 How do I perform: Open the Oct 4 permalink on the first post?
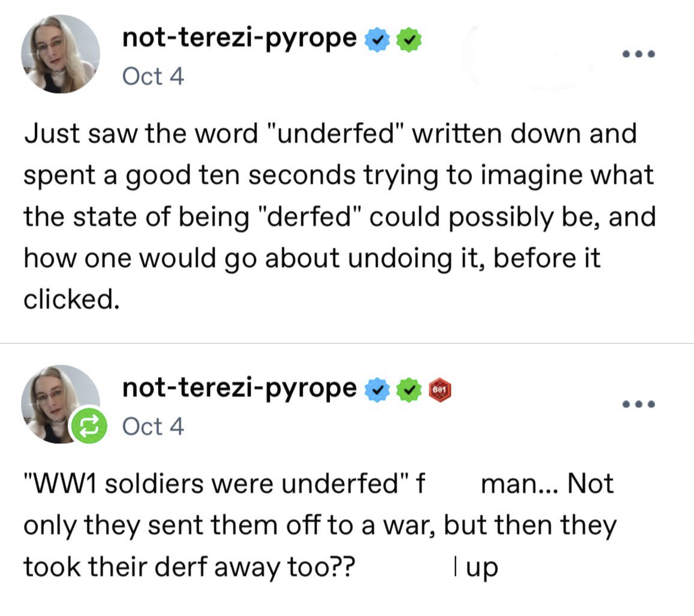(x=153, y=76)
